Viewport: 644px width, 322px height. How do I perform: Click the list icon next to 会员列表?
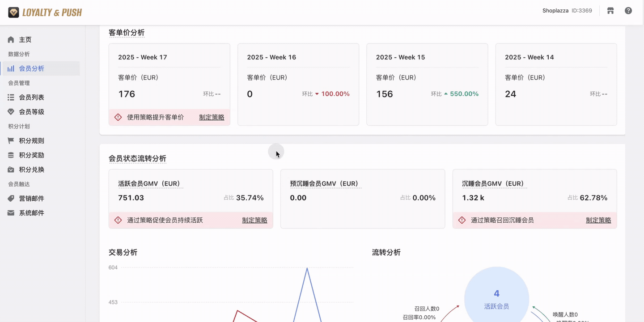click(x=11, y=97)
